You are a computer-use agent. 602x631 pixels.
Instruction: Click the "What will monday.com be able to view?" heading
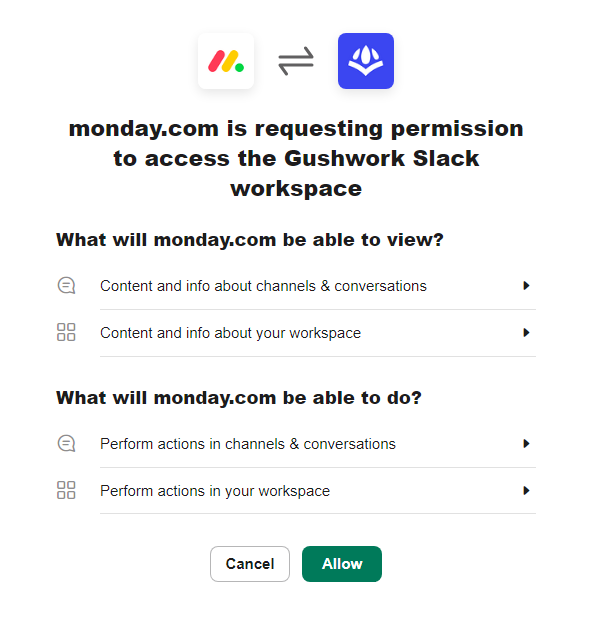[x=250, y=240]
